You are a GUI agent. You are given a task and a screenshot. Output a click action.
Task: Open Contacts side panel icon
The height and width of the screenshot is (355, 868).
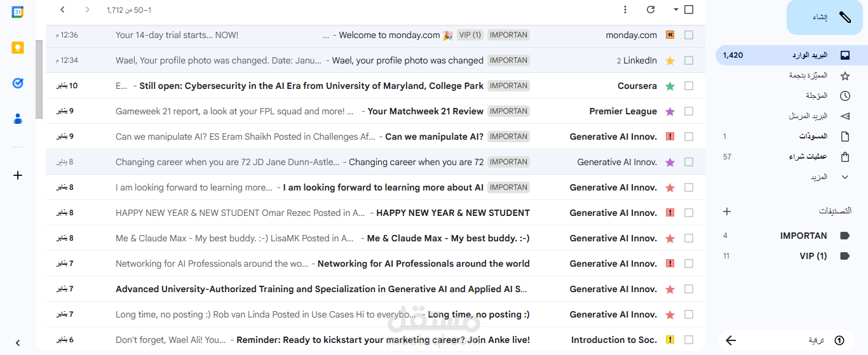(18, 119)
